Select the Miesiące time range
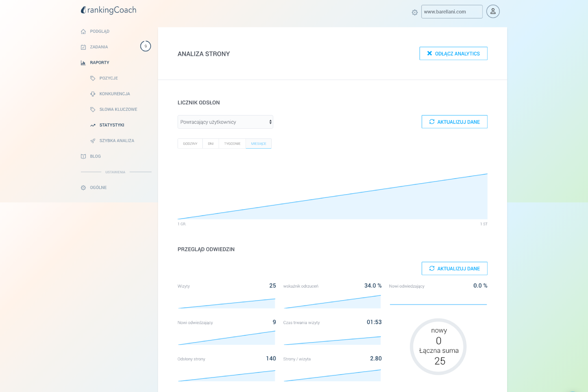This screenshot has width=588, height=392. point(258,144)
